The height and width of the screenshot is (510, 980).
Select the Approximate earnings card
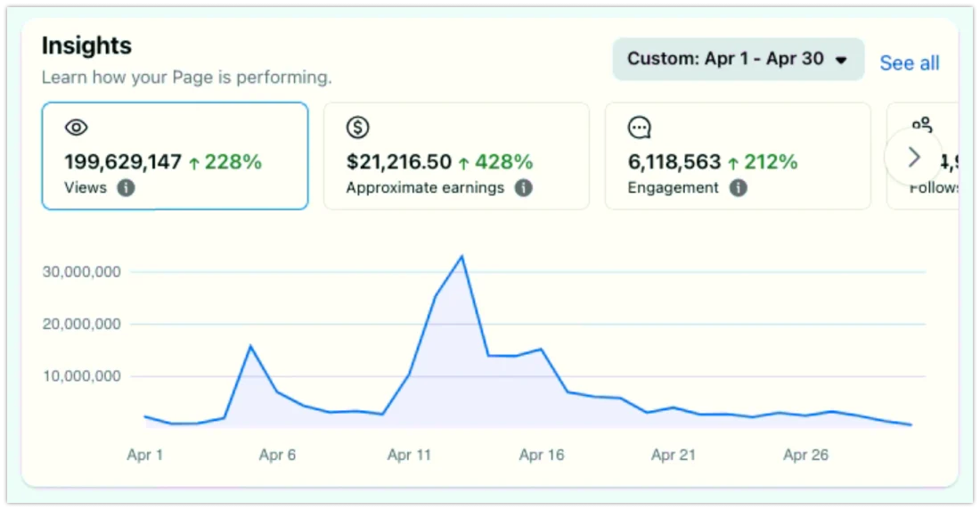pos(456,156)
